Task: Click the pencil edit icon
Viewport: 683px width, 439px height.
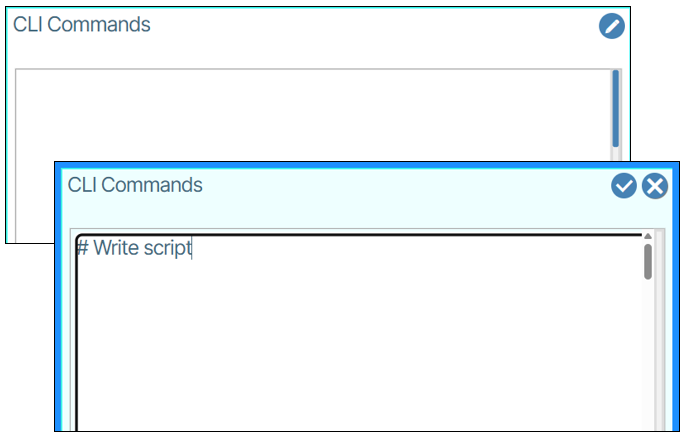Action: pos(612,26)
